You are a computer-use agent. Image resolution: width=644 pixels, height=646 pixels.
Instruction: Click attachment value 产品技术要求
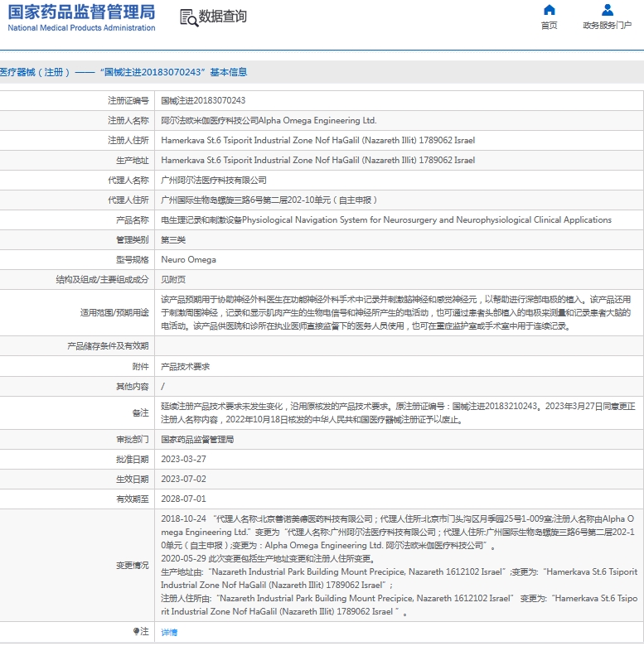[x=185, y=367]
